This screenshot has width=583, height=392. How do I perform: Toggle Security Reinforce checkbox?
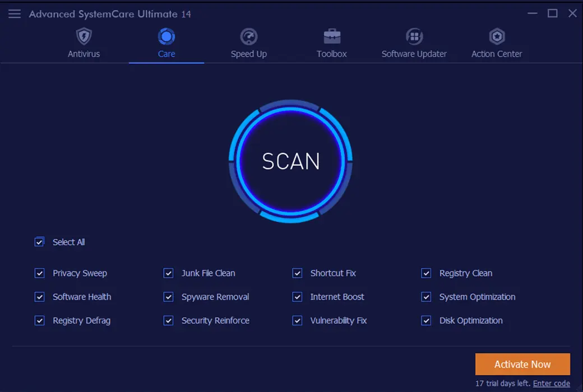click(168, 320)
